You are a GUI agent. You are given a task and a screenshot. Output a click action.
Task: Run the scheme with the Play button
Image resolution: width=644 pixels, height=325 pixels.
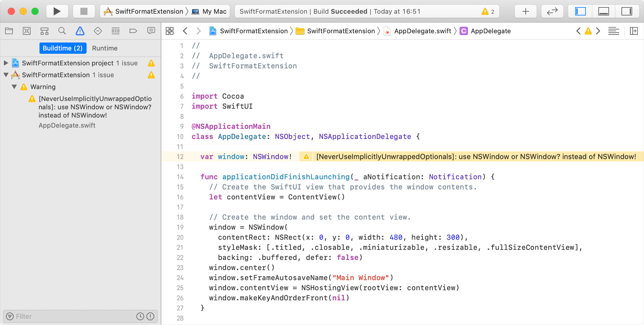[57, 11]
